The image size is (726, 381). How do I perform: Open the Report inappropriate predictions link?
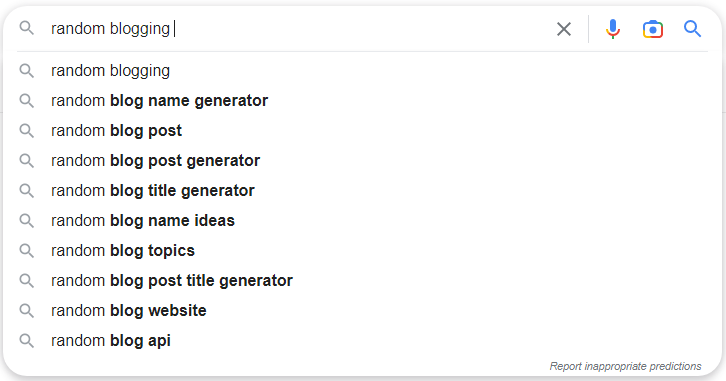625,366
